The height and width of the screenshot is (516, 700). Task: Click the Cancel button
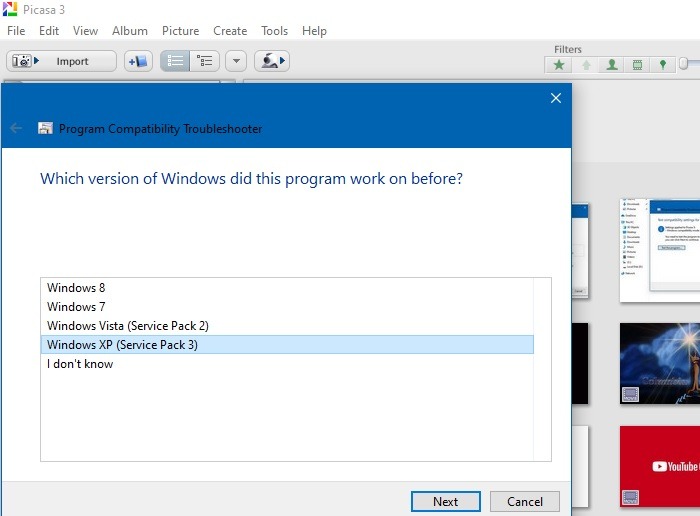coord(525,502)
